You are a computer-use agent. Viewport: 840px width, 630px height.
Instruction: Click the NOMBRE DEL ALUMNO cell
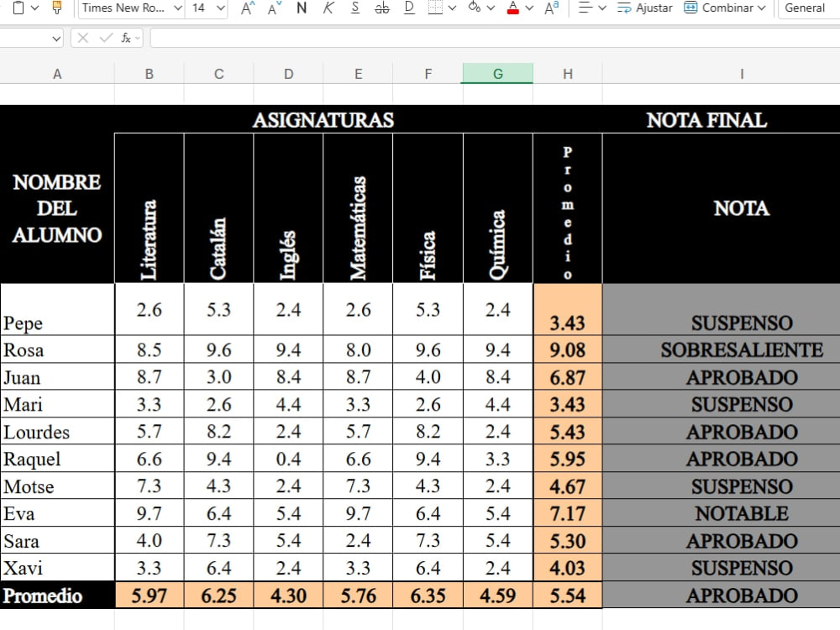pyautogui.click(x=57, y=208)
